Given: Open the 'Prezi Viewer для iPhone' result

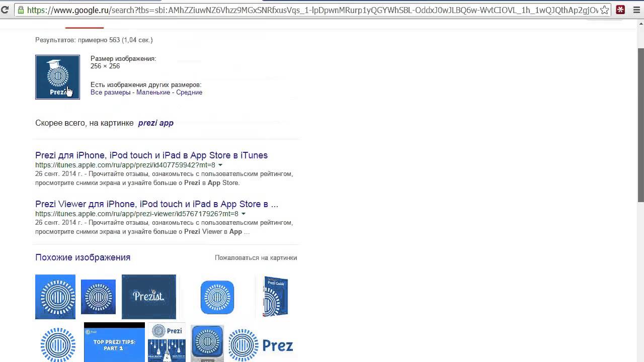Looking at the screenshot, I should coord(156,204).
